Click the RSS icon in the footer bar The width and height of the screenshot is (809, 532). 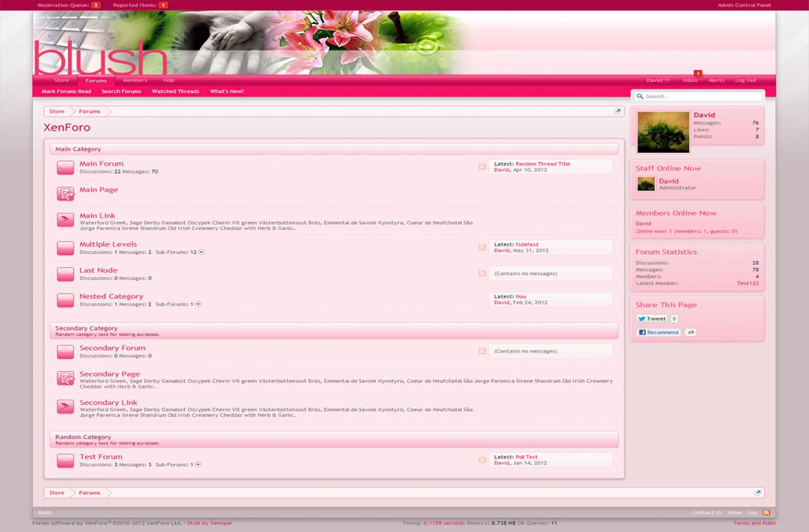[x=767, y=512]
